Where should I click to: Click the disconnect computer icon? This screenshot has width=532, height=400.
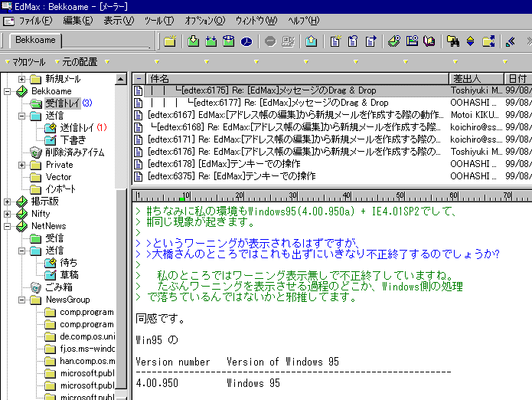coord(288,41)
